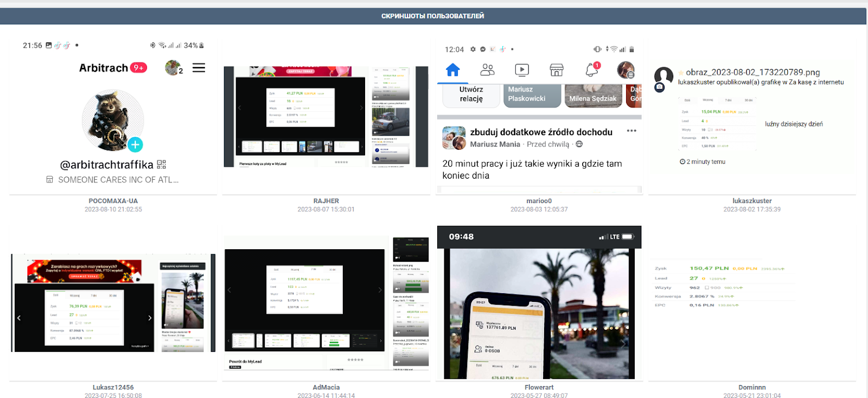The height and width of the screenshot is (398, 868).
Task: Open the Facebook friends icon
Action: (x=487, y=70)
